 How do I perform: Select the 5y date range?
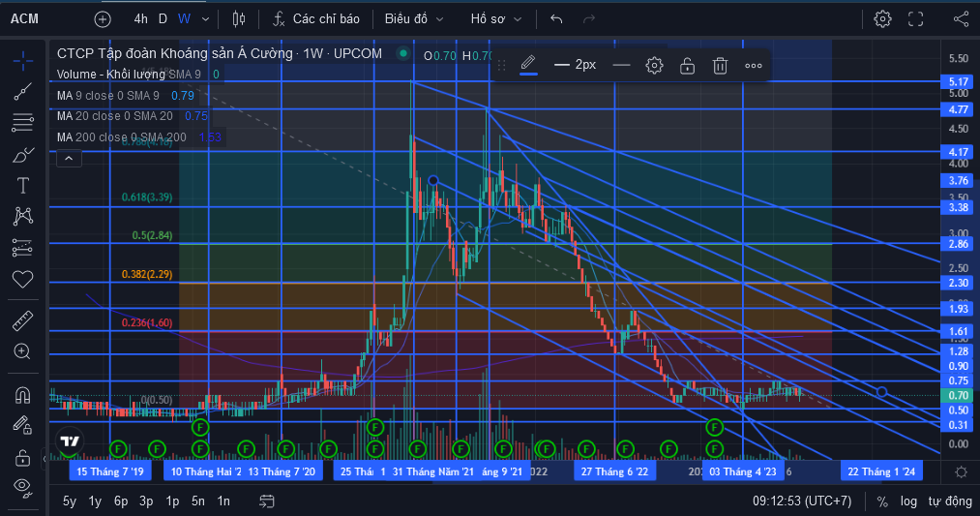pyautogui.click(x=70, y=501)
